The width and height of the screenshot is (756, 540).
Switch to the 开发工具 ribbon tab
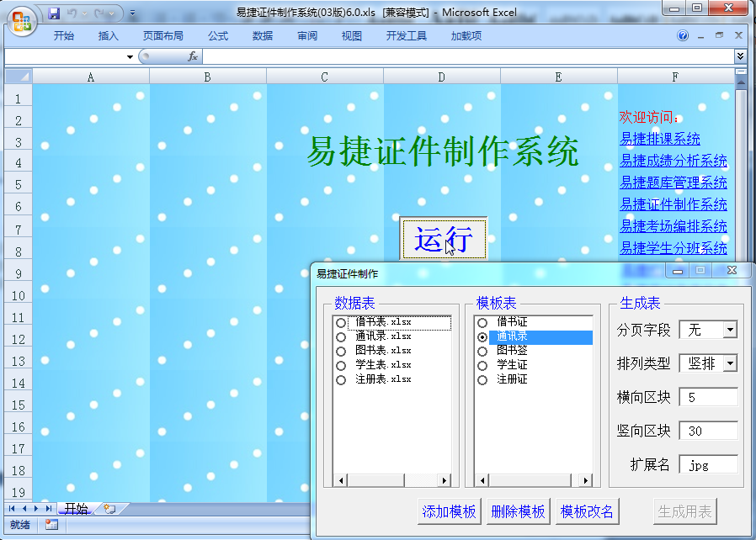[x=407, y=36]
